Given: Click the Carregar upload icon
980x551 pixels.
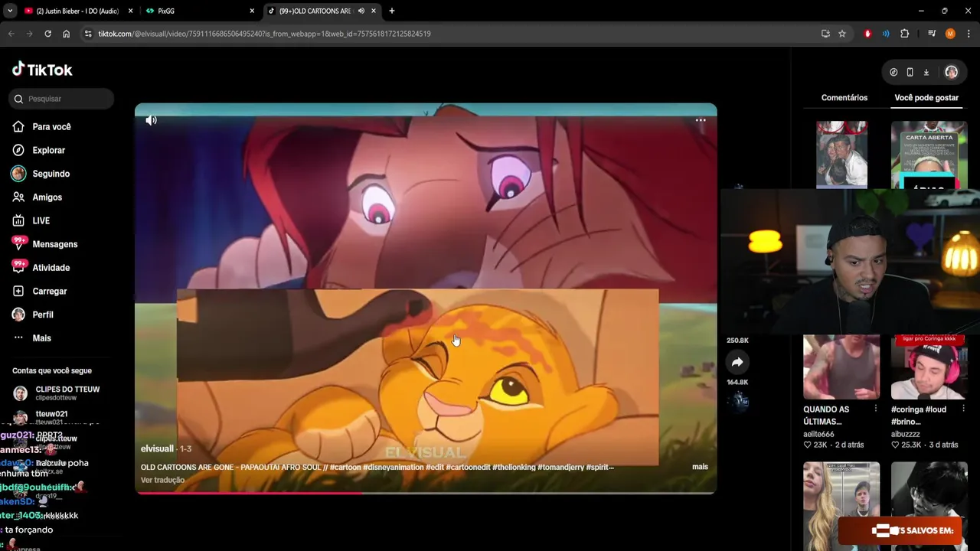Looking at the screenshot, I should point(18,292).
